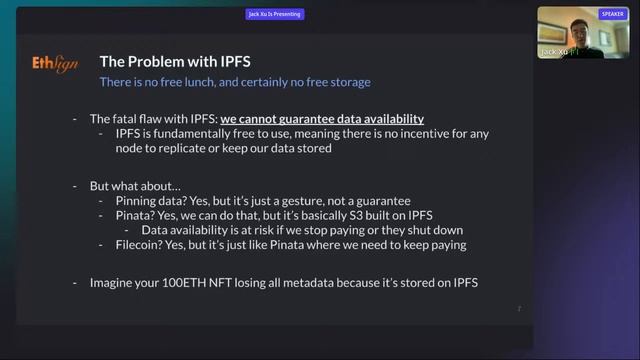Click the "Pinning data?" bullet line
640x360 pixels.
click(263, 201)
